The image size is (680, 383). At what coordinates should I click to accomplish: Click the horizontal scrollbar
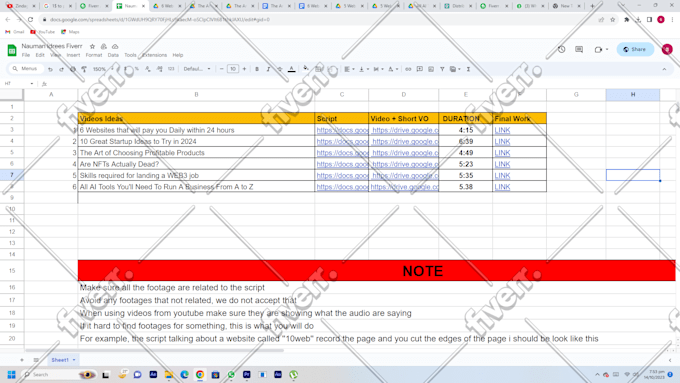154,350
